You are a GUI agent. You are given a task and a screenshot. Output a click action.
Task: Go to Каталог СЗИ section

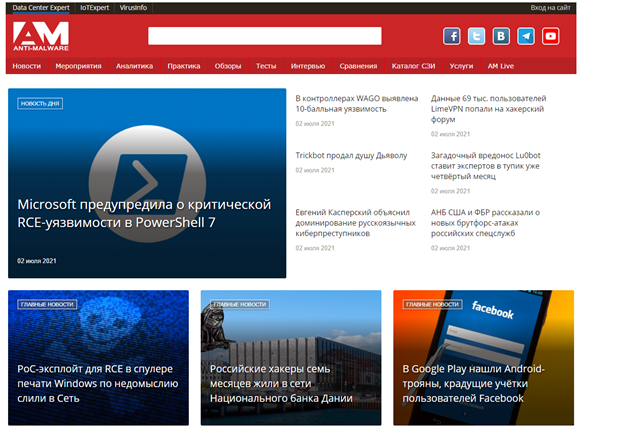pyautogui.click(x=413, y=66)
